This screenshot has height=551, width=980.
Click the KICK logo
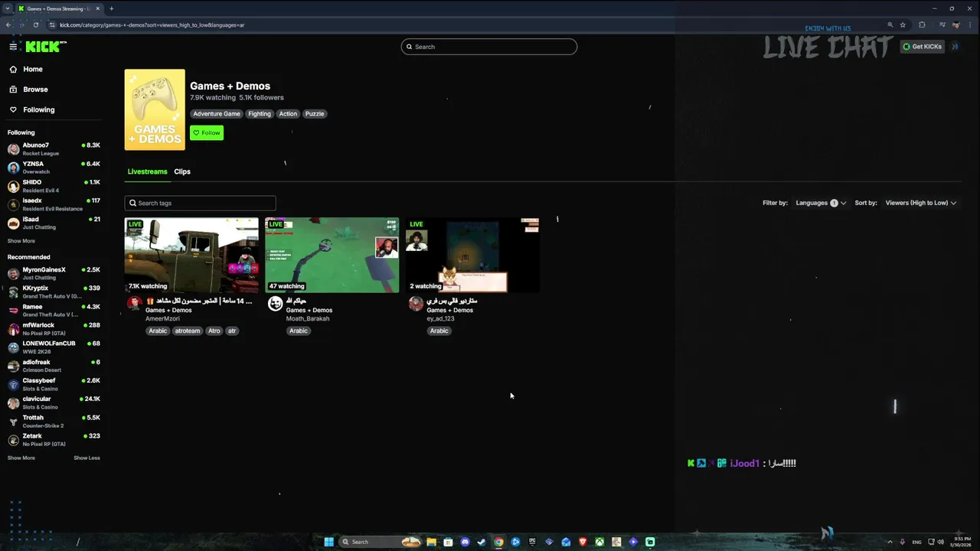(46, 47)
